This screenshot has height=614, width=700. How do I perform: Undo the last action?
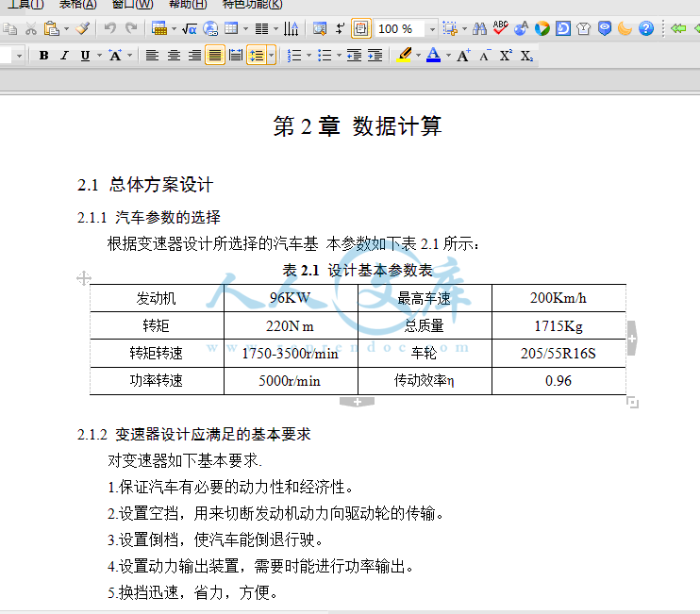[109, 29]
